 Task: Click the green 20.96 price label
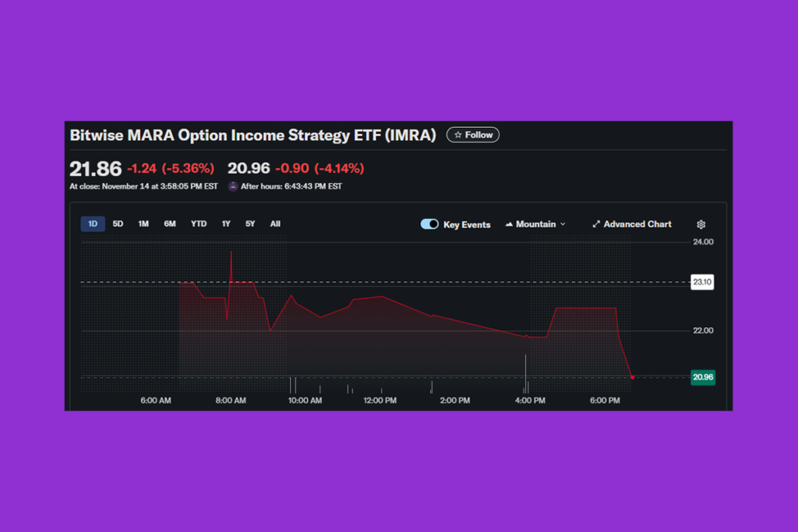[702, 377]
